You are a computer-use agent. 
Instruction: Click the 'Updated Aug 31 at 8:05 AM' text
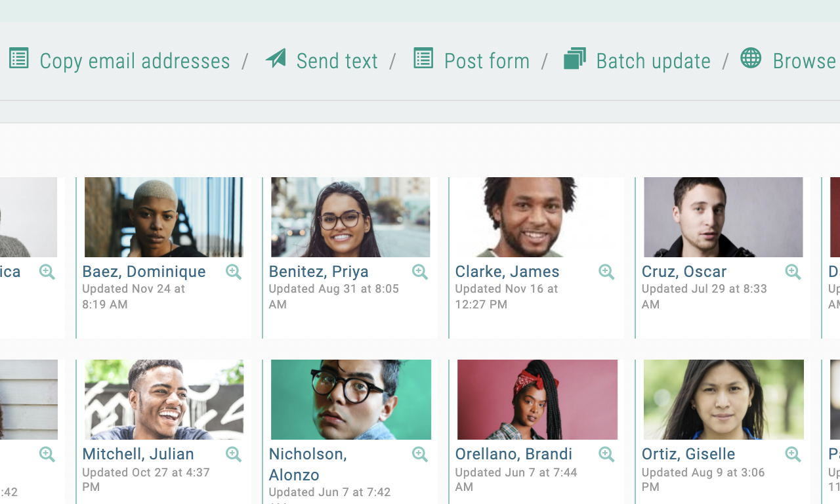(334, 297)
